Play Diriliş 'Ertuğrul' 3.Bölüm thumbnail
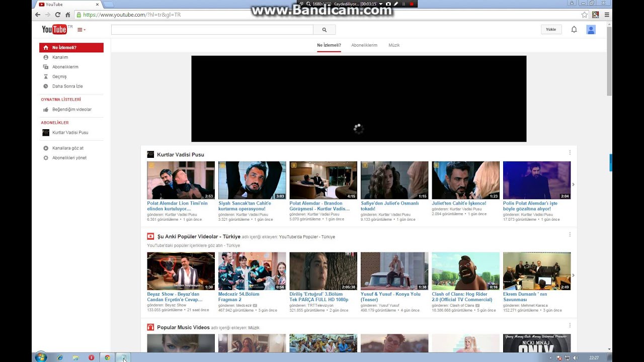 323,271
